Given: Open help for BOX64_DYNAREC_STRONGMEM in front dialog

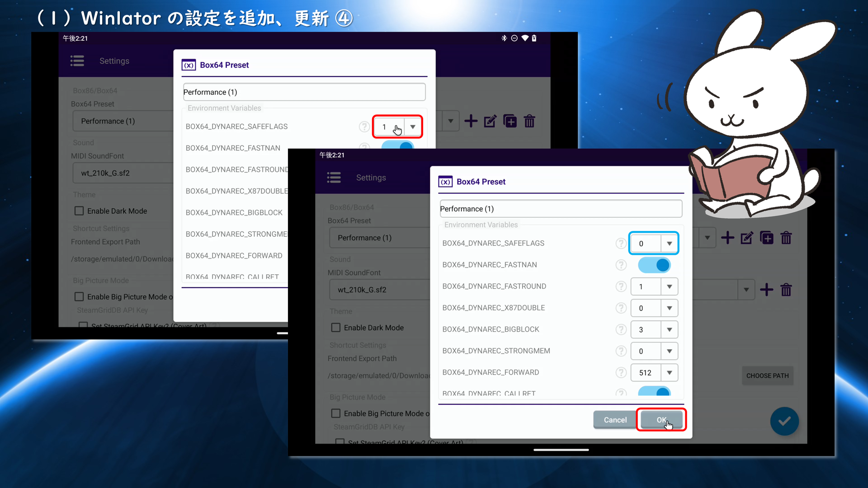Looking at the screenshot, I should [x=621, y=351].
